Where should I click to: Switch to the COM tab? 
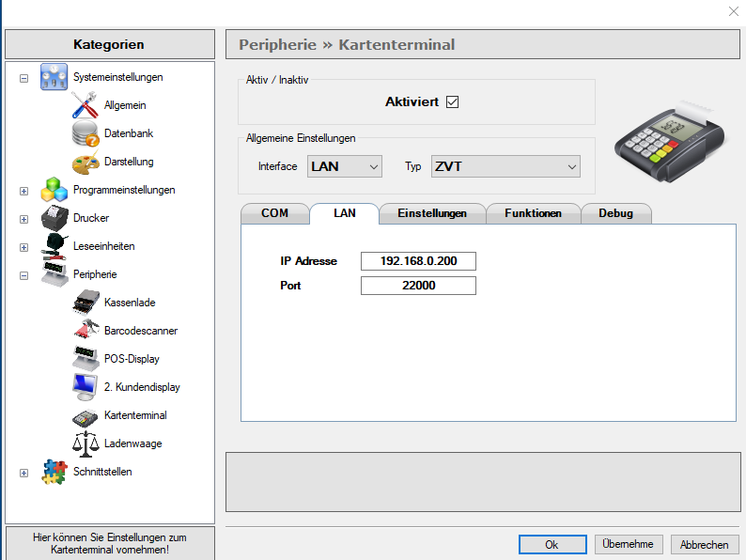coord(275,213)
